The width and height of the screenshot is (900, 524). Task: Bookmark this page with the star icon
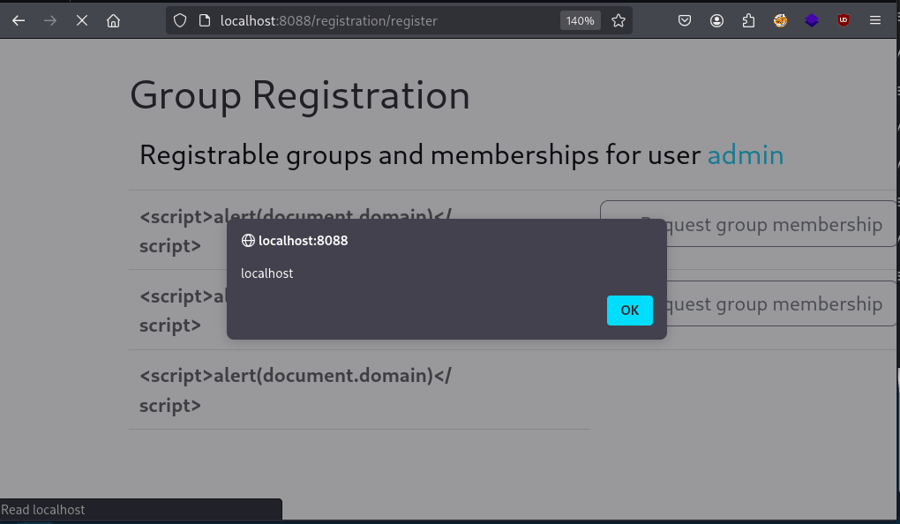(x=619, y=20)
